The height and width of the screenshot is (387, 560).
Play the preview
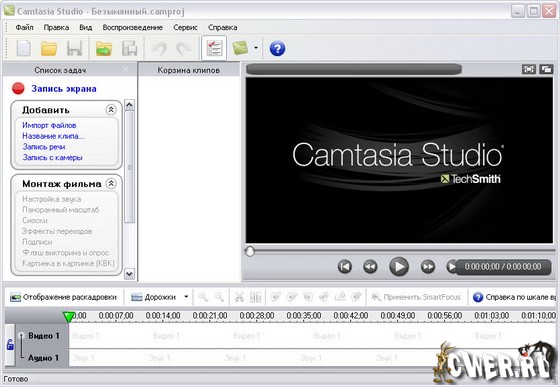click(399, 266)
